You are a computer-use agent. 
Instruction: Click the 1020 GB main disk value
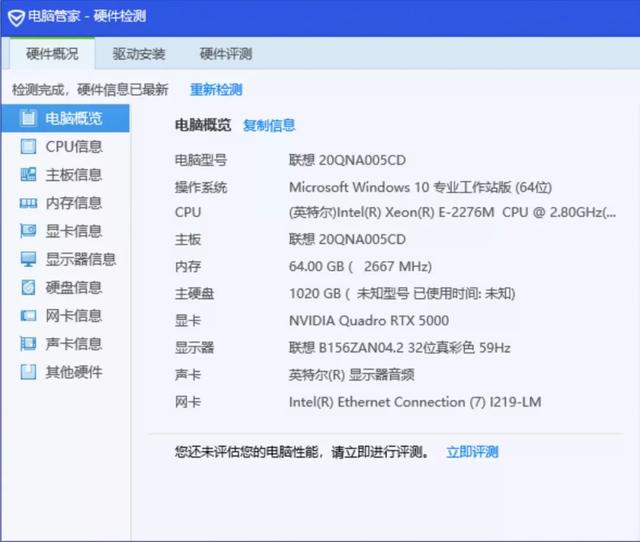point(402,293)
